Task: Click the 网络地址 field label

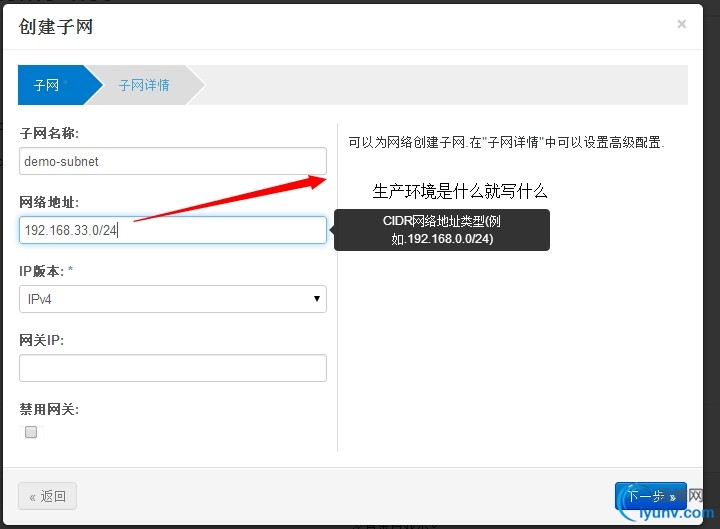Action: [x=49, y=202]
